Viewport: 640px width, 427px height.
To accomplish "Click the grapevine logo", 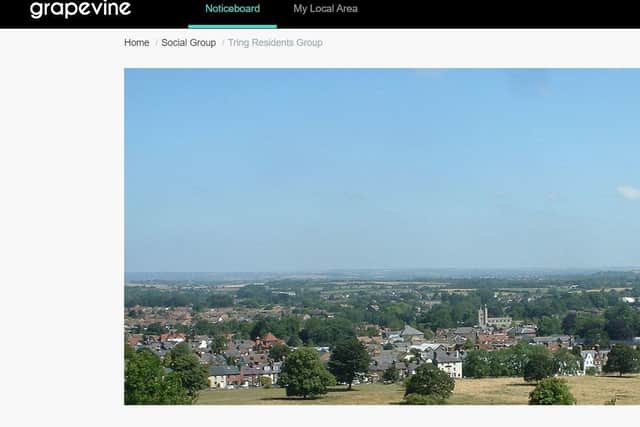I will point(80,9).
